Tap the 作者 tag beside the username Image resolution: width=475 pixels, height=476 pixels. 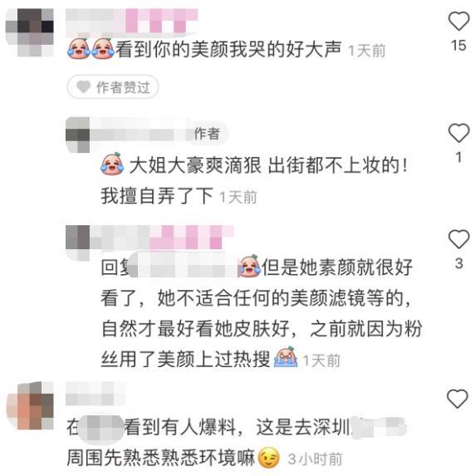point(207,134)
